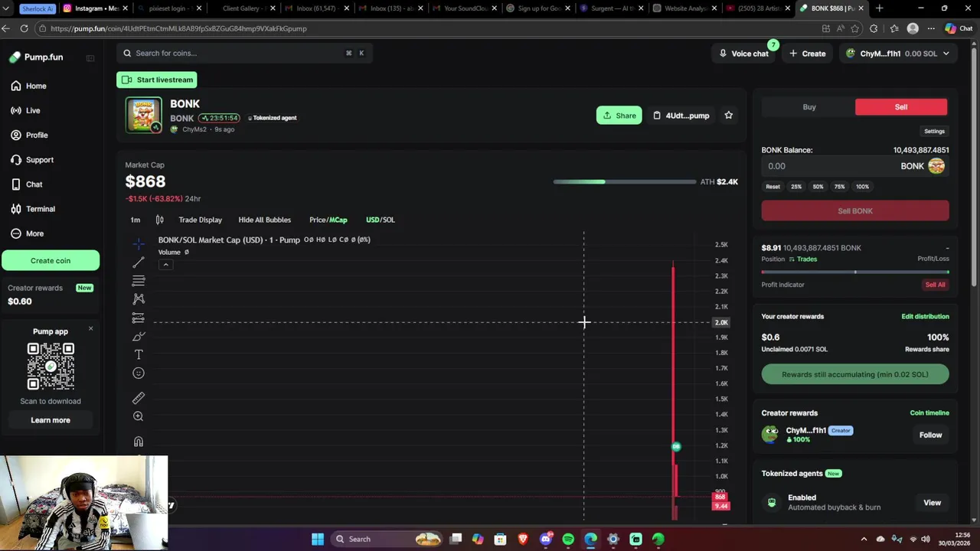Image resolution: width=980 pixels, height=551 pixels.
Task: Click the Discord icon in the taskbar
Action: coord(546,539)
